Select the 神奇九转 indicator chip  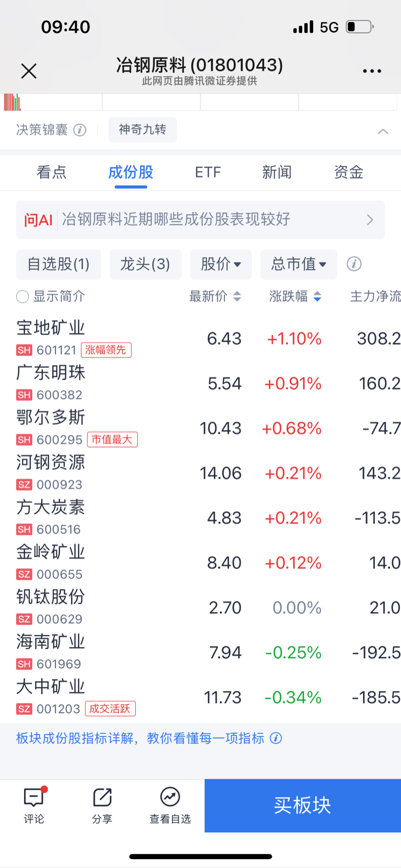click(143, 129)
